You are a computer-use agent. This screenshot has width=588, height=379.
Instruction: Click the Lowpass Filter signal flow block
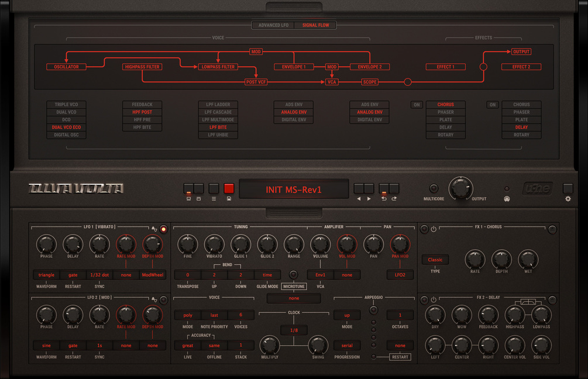click(x=218, y=67)
